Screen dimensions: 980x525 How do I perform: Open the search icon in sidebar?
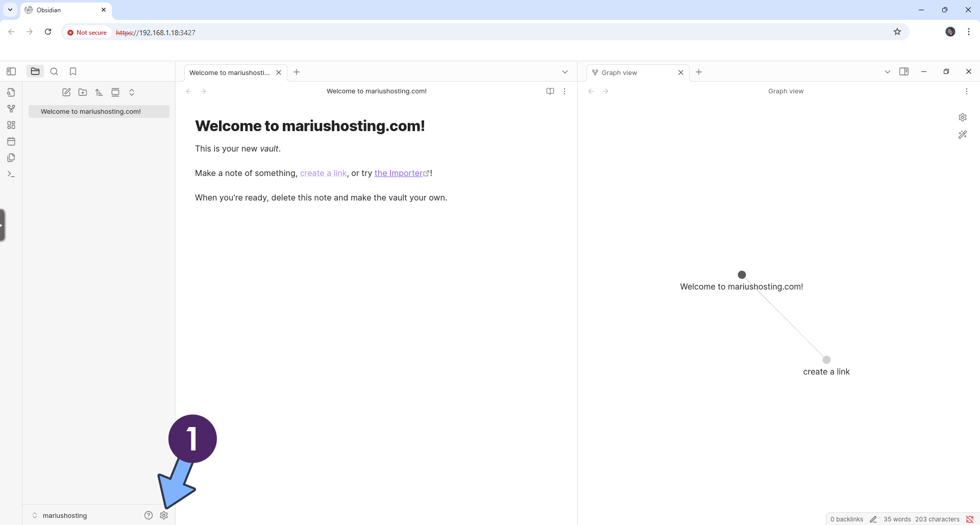54,71
